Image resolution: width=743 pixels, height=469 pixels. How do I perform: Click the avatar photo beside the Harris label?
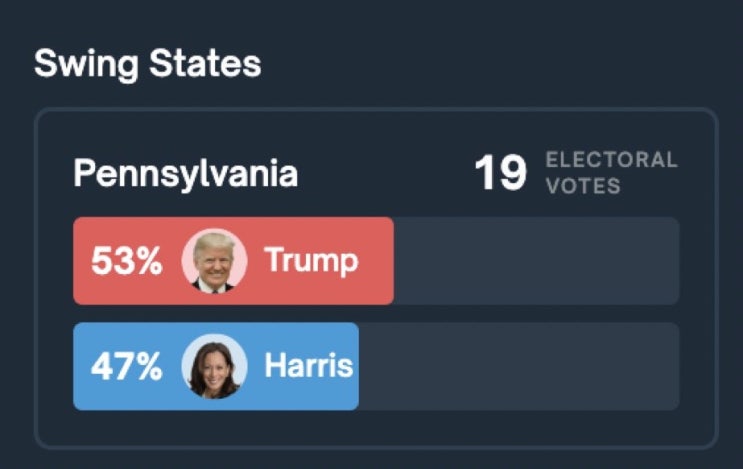click(214, 367)
